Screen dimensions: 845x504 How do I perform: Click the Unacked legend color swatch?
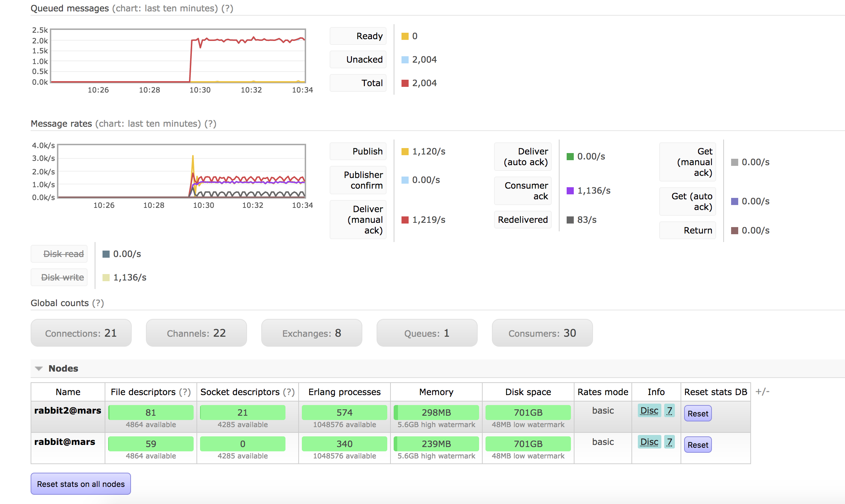(x=405, y=59)
